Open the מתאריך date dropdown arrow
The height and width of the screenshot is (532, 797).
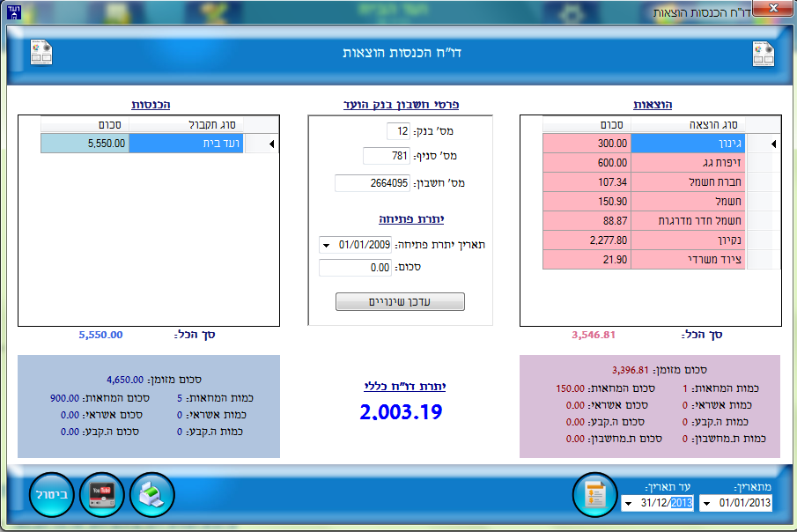tap(706, 503)
